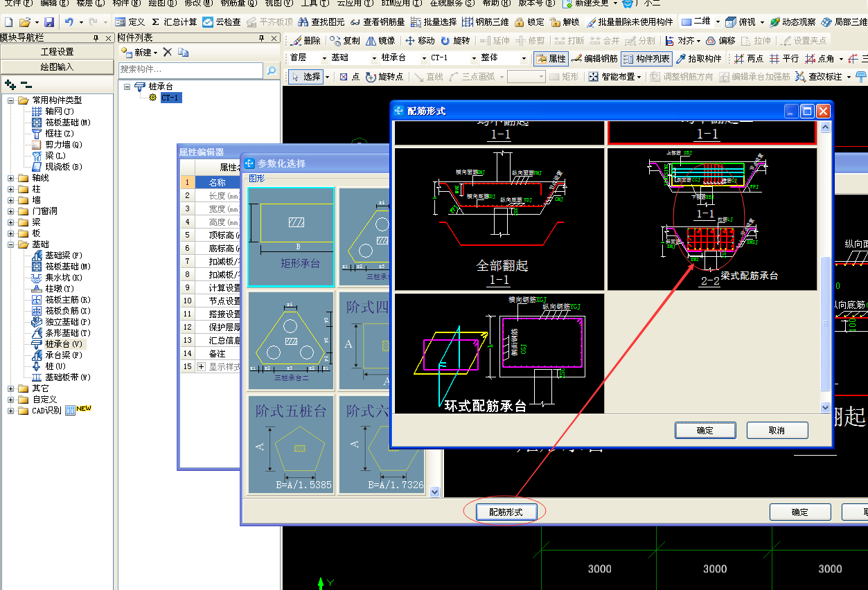Open the 桩承台 component type dropdown
The height and width of the screenshot is (590, 868).
tap(423, 58)
